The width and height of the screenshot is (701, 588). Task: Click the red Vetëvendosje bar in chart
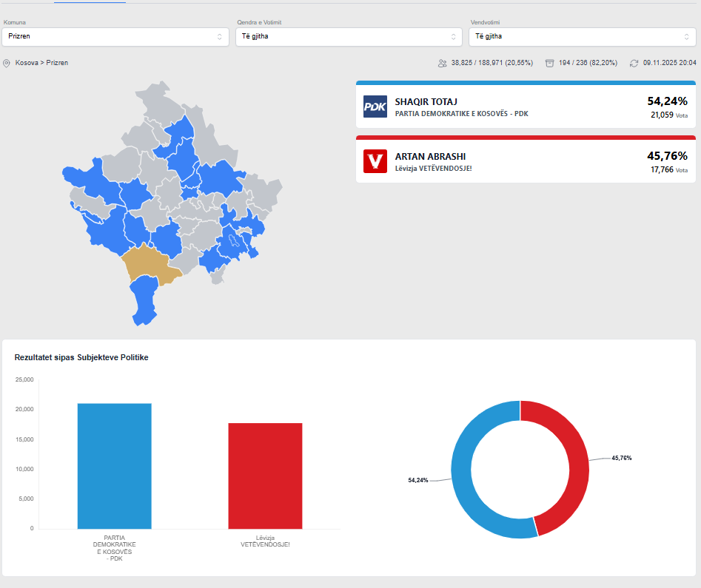(x=265, y=476)
